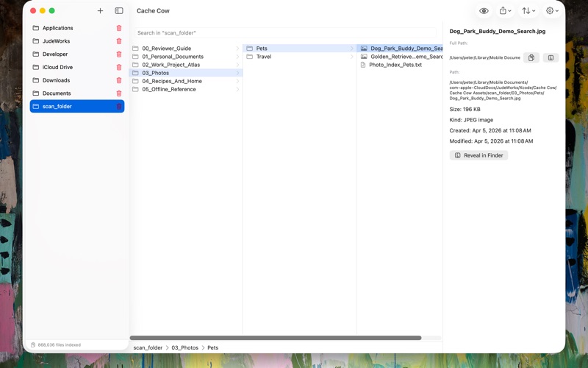Remove Developer folder using trash icon
The width and height of the screenshot is (588, 368).
tap(119, 54)
